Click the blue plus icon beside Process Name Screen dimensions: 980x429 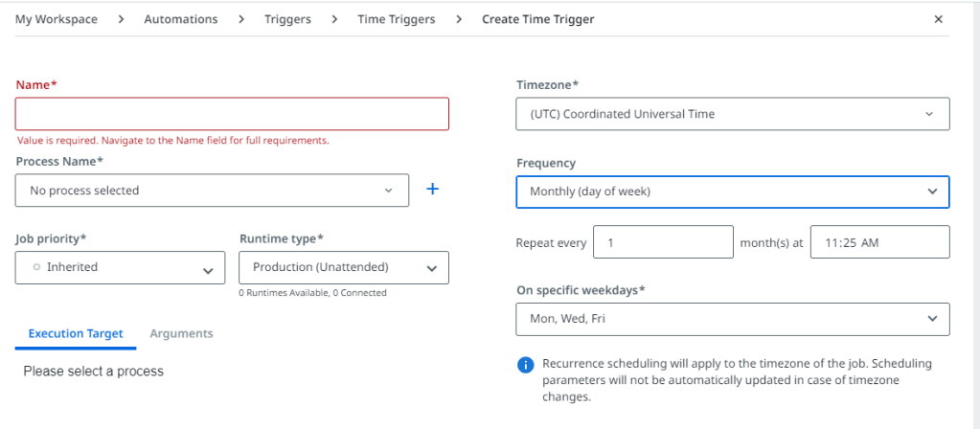click(x=432, y=190)
